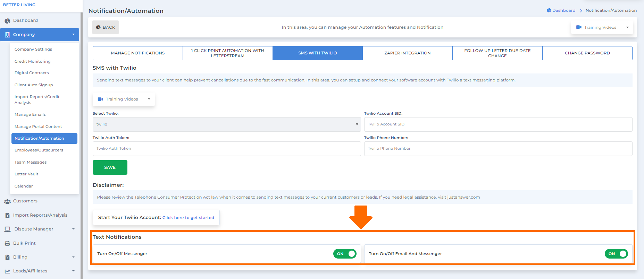Open the Zapier Integration tab

coord(408,53)
